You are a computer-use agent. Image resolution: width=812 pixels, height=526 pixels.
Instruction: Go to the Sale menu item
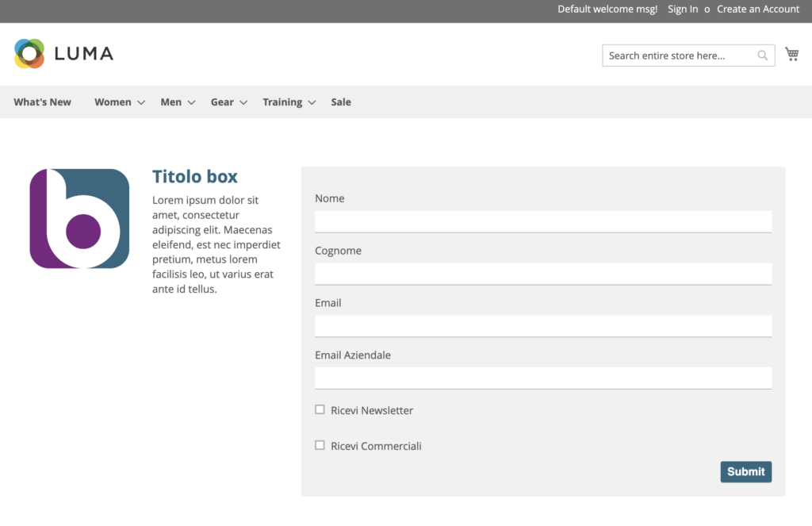[341, 102]
